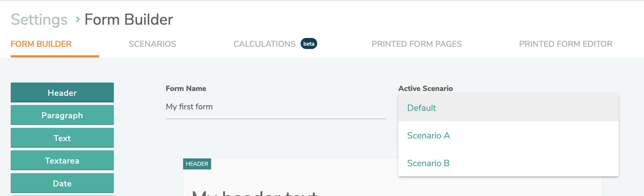Image resolution: width=644 pixels, height=196 pixels.
Task: Add a Header element to the form
Action: pyautogui.click(x=62, y=92)
